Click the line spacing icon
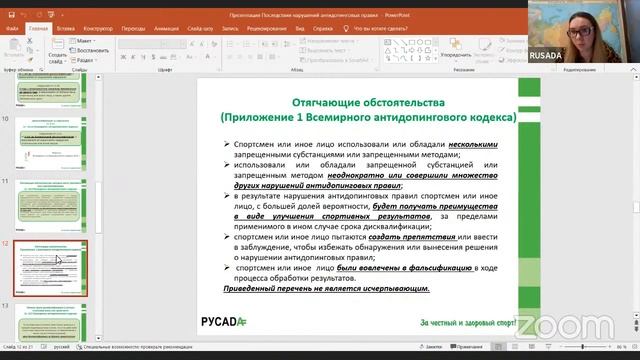The image size is (640, 360). point(287,44)
